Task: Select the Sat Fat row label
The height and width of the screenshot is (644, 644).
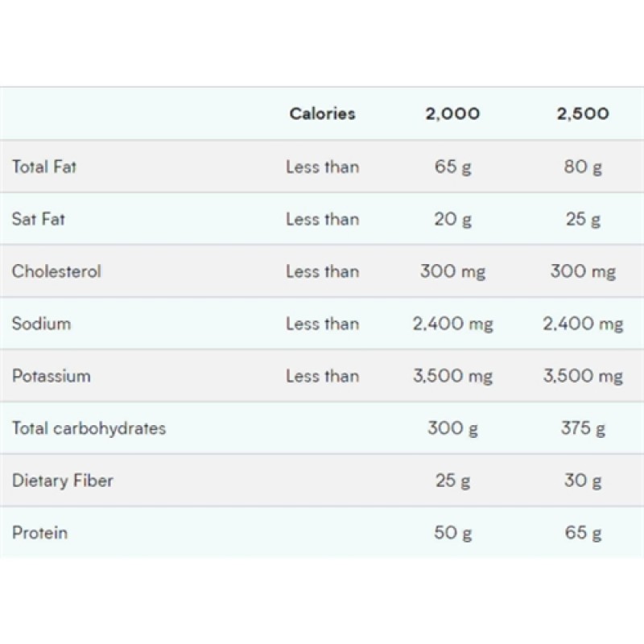Action: tap(38, 219)
